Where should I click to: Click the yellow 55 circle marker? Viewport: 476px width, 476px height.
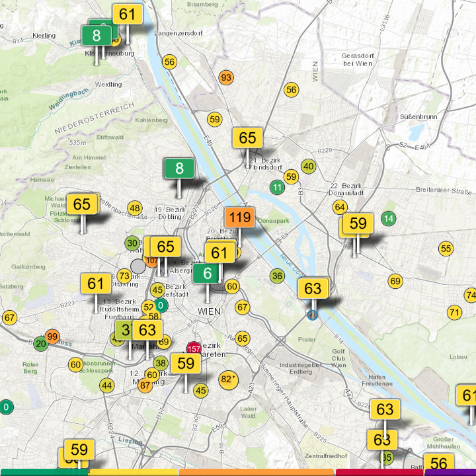[x=446, y=249]
